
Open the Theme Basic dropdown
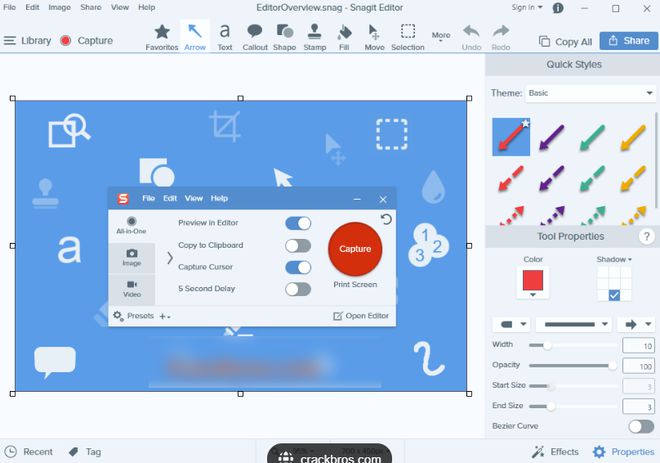pyautogui.click(x=591, y=93)
